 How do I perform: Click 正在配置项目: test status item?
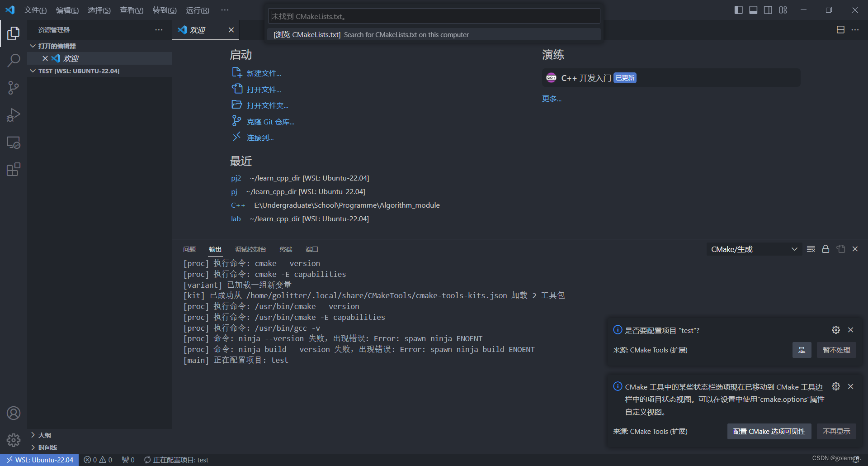(x=176, y=460)
